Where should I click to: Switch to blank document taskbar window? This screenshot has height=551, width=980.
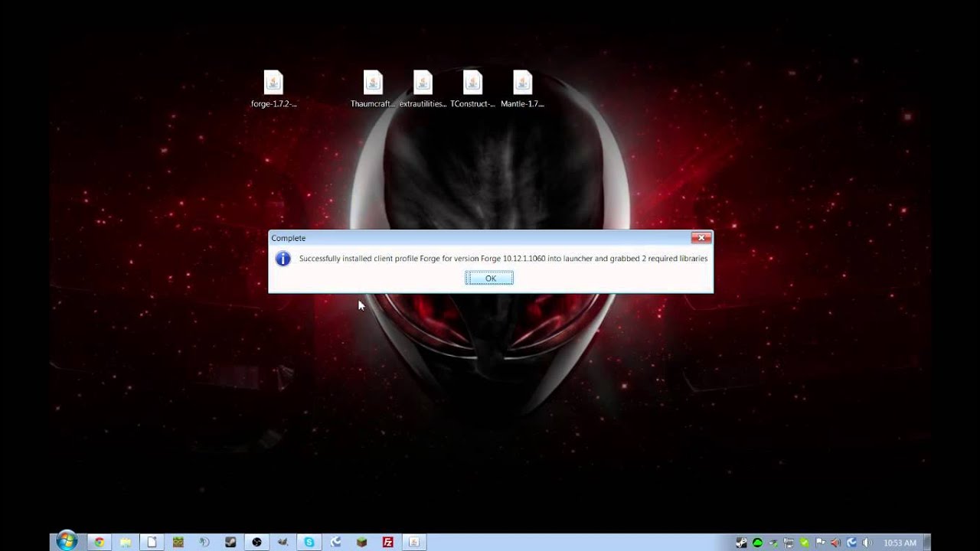click(x=152, y=542)
